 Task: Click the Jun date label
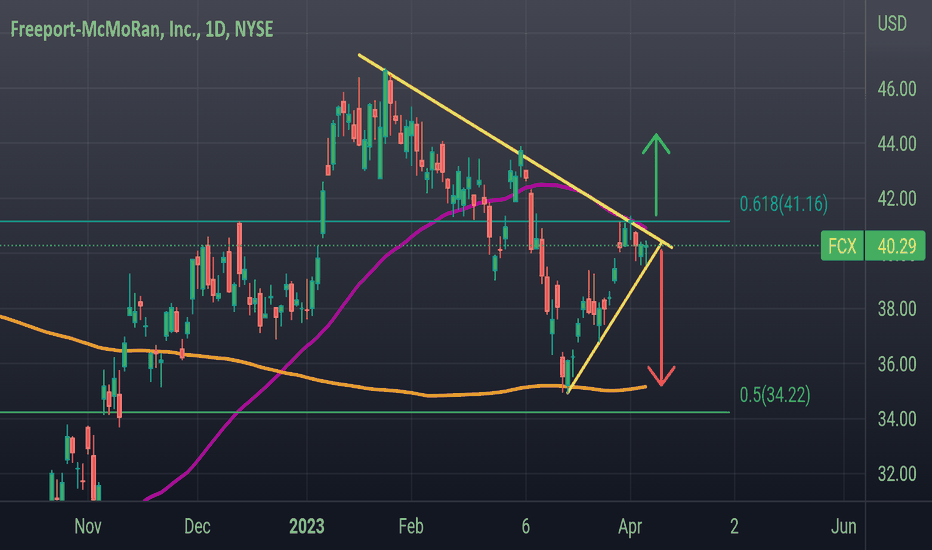click(844, 527)
